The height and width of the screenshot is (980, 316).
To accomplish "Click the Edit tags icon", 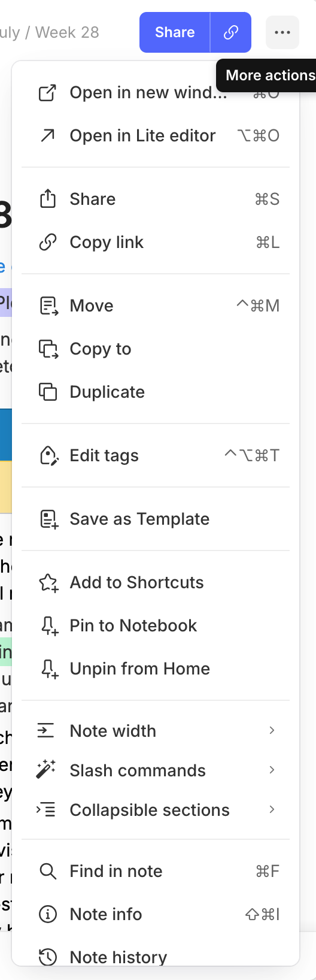I will (48, 455).
